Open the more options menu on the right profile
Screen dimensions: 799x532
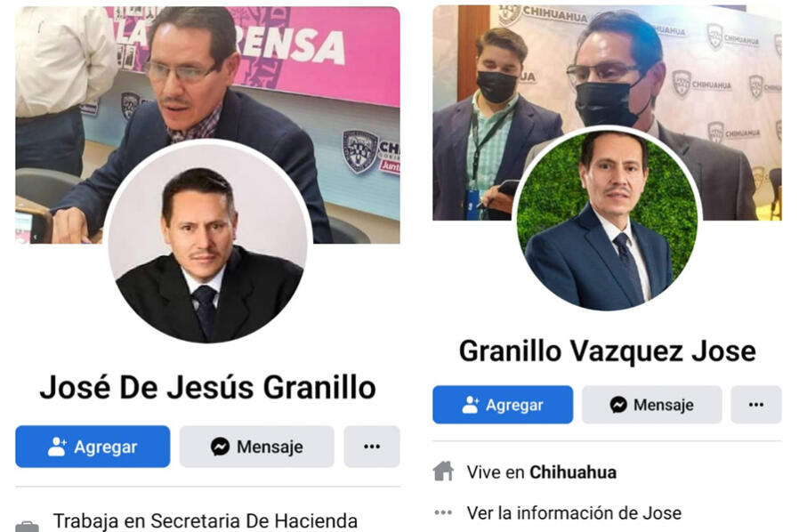[756, 405]
